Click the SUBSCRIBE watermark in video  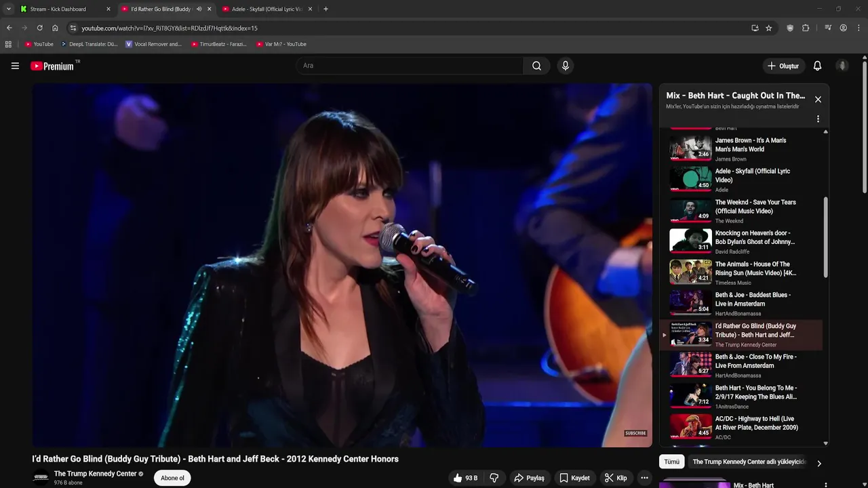click(635, 433)
